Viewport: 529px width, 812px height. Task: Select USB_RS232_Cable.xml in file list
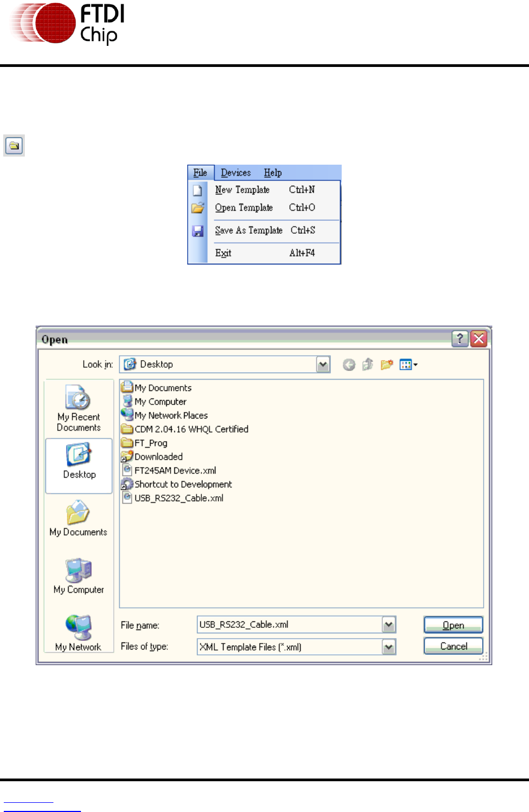173,498
